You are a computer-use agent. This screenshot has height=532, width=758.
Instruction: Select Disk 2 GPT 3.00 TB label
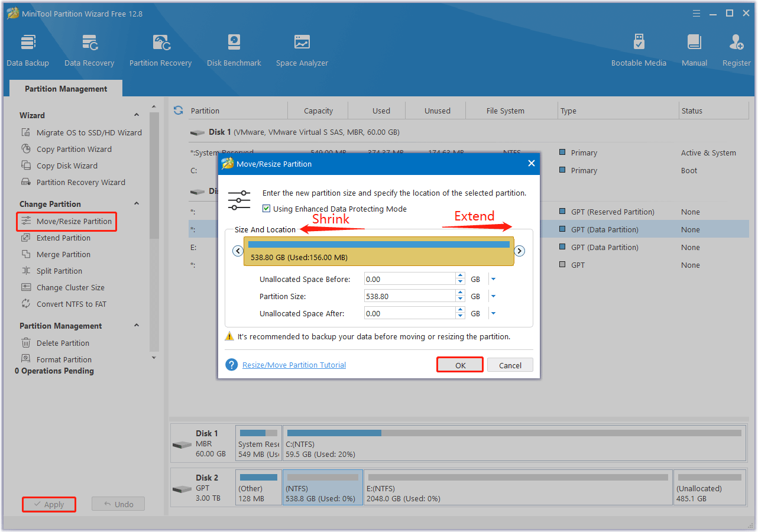tap(203, 488)
